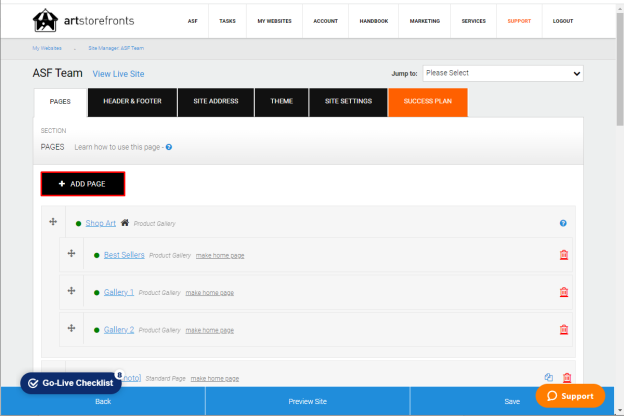Image resolution: width=624 pixels, height=416 pixels.
Task: Click the View Live Site link
Action: coord(118,74)
